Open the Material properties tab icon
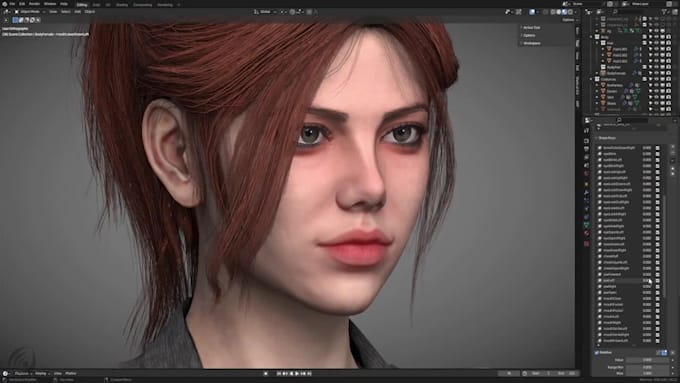The width and height of the screenshot is (680, 383). pos(586,233)
